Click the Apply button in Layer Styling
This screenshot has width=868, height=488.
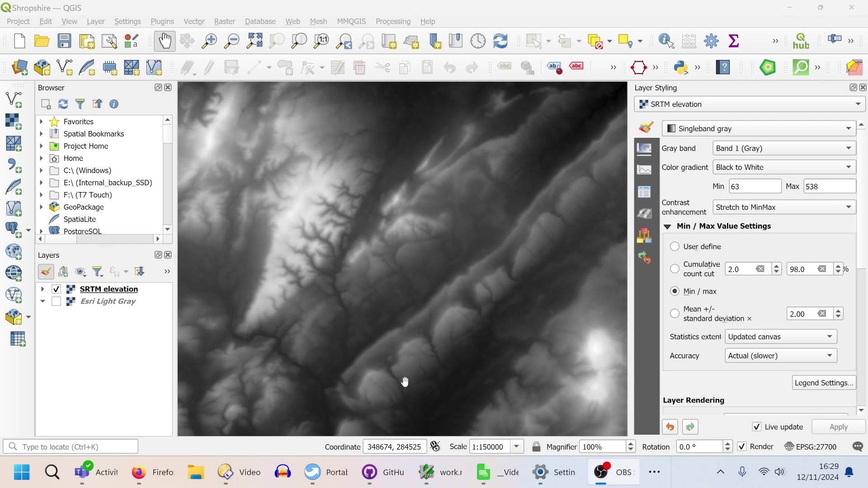(839, 427)
